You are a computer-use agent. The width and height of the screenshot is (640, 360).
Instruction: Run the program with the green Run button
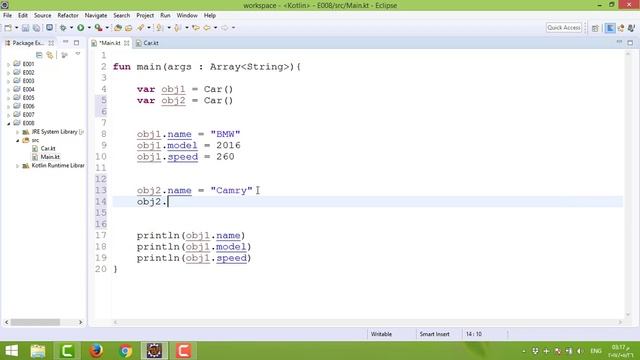pyautogui.click(x=81, y=28)
